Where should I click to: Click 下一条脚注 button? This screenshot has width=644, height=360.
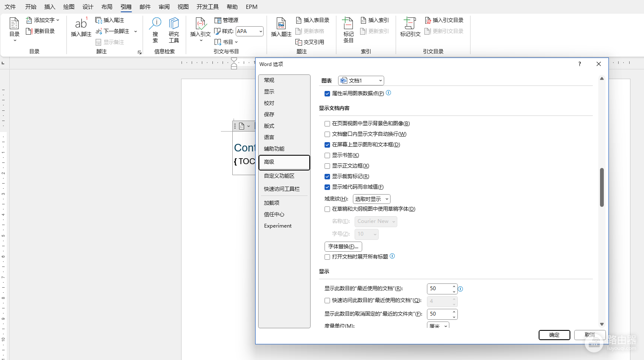[x=113, y=31]
